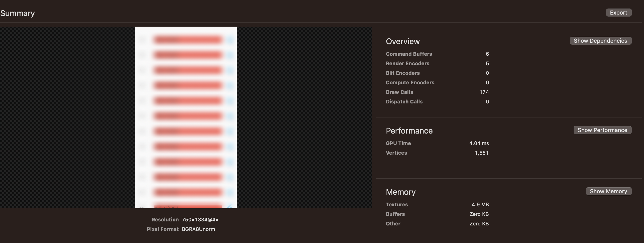Select the Textures memory value 4.9 MB
Image resolution: width=644 pixels, height=243 pixels.
click(480, 204)
